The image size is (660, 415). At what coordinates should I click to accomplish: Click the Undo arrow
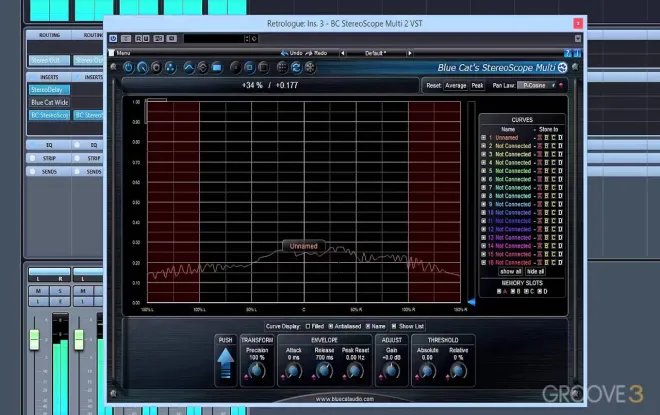point(285,53)
